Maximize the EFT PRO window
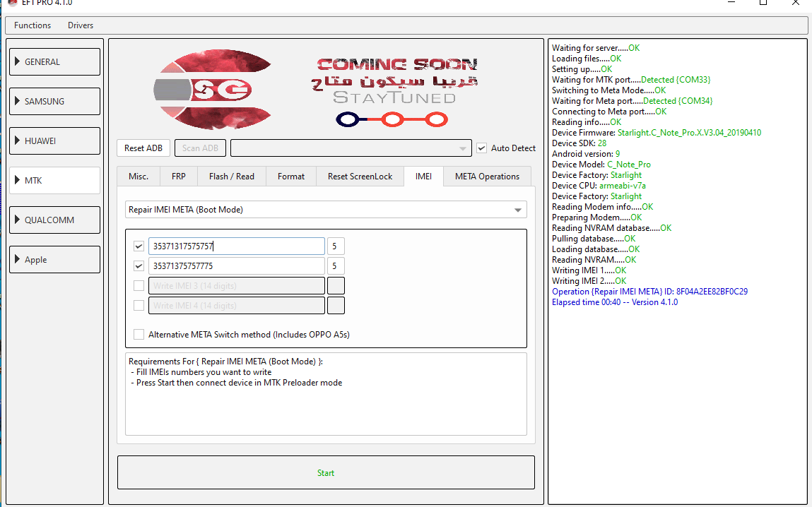This screenshot has width=812, height=507. coord(763,3)
